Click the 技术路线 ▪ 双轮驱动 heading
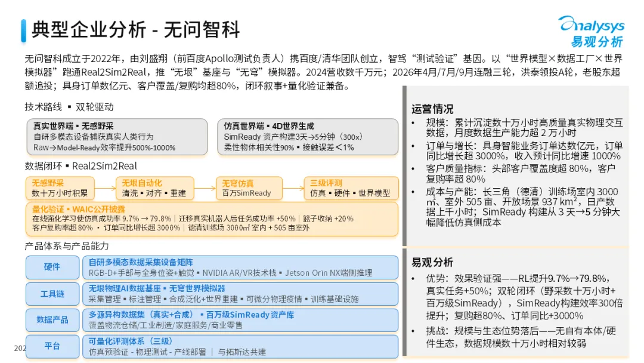The image size is (644, 363). click(69, 107)
